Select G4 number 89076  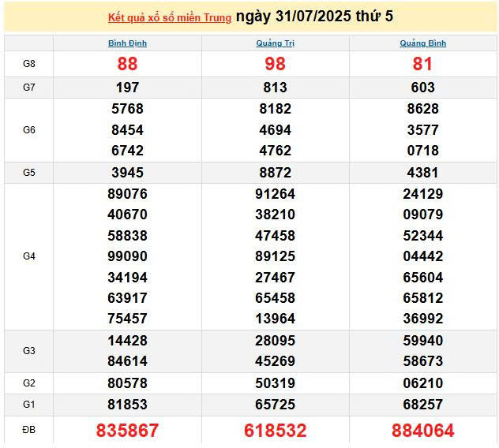(127, 194)
